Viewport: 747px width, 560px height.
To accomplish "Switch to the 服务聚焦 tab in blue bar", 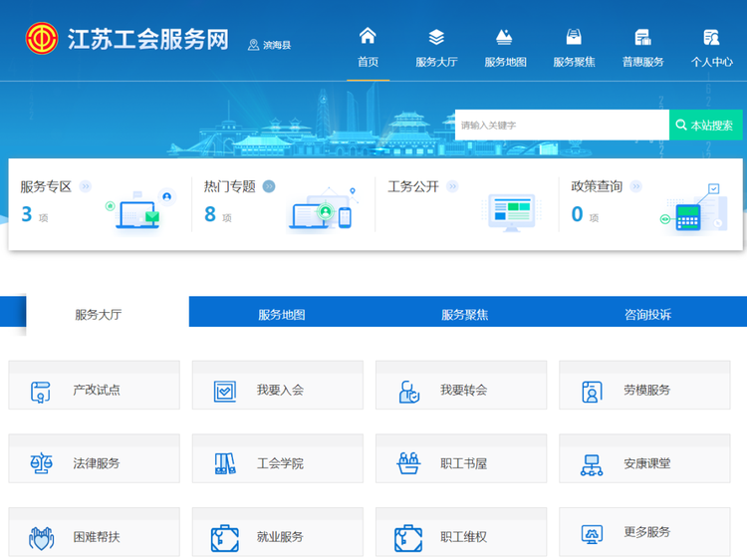I will pyautogui.click(x=464, y=315).
